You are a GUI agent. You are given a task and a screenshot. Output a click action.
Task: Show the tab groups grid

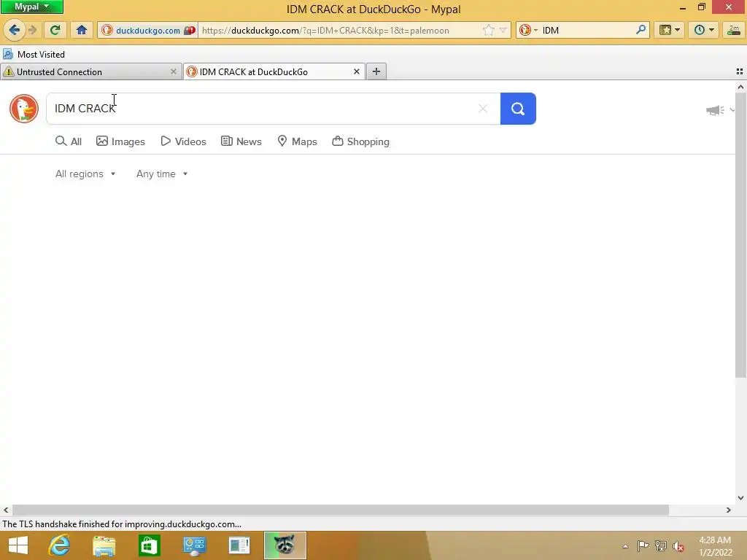[740, 71]
